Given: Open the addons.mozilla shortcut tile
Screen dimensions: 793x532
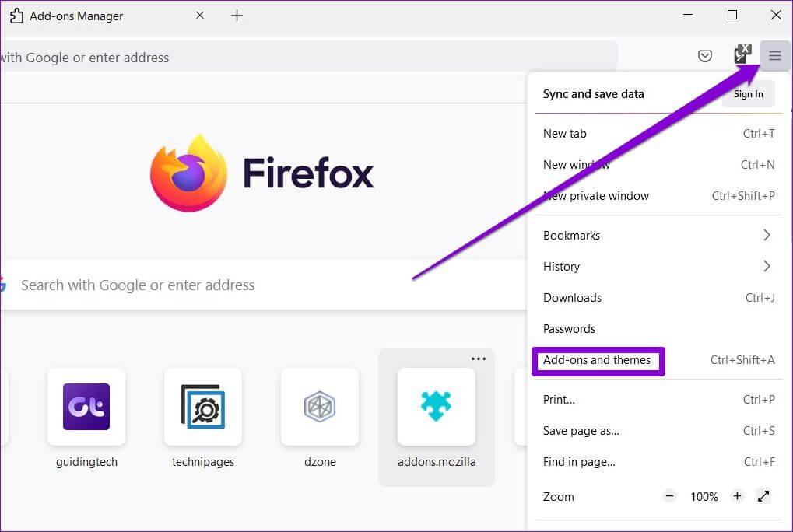Looking at the screenshot, I should pos(437,418).
